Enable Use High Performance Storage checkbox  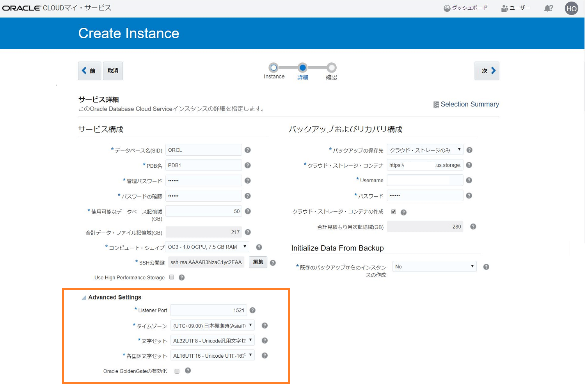(x=172, y=277)
